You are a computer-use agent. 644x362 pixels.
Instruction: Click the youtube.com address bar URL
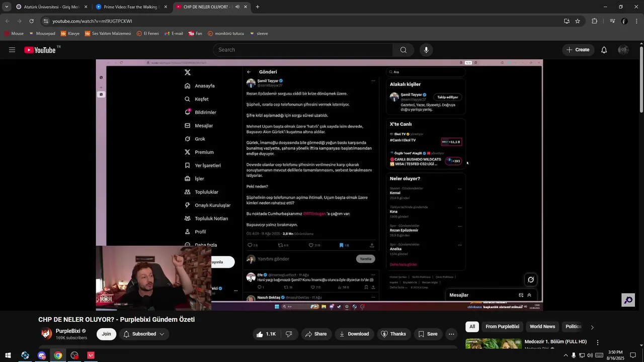coord(92,21)
